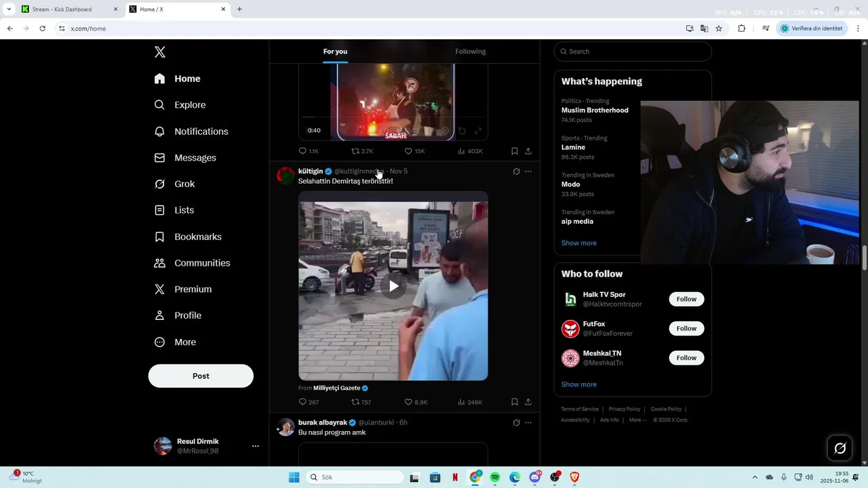The height and width of the screenshot is (488, 868).
Task: Bookmark the SABAH video post
Action: pos(515,151)
